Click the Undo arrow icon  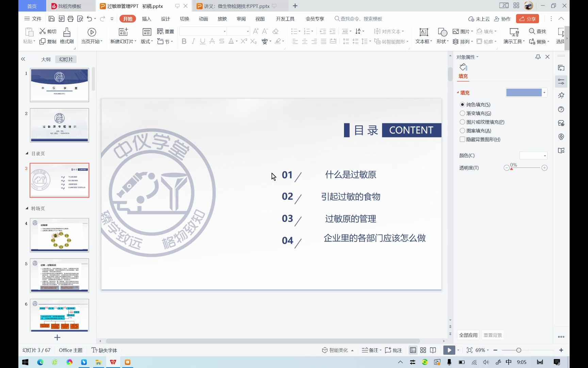point(89,19)
